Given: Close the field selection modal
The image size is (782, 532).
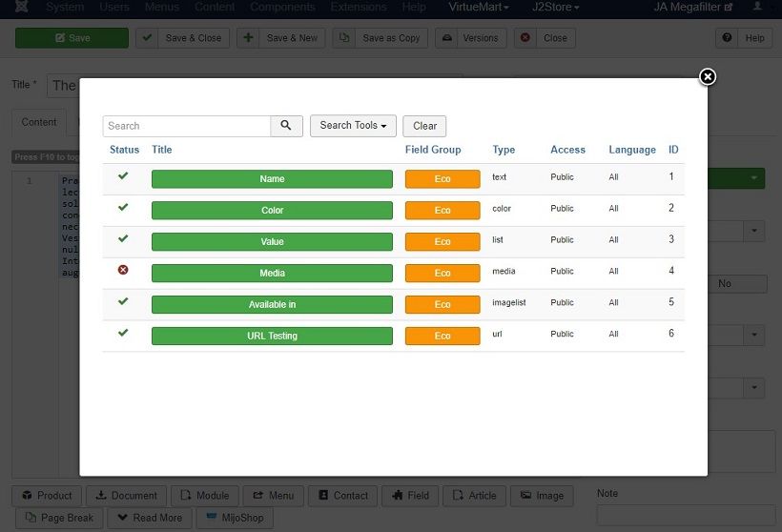Looking at the screenshot, I should (x=708, y=77).
